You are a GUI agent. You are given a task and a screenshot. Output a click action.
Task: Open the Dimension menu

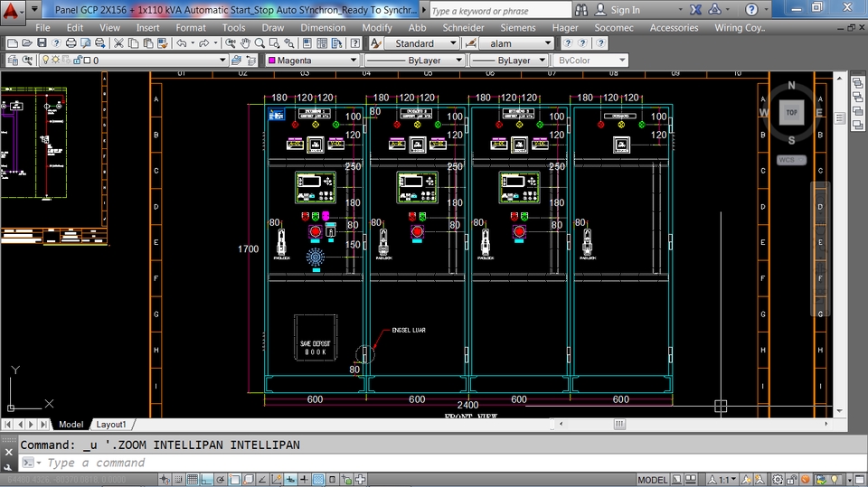click(323, 27)
